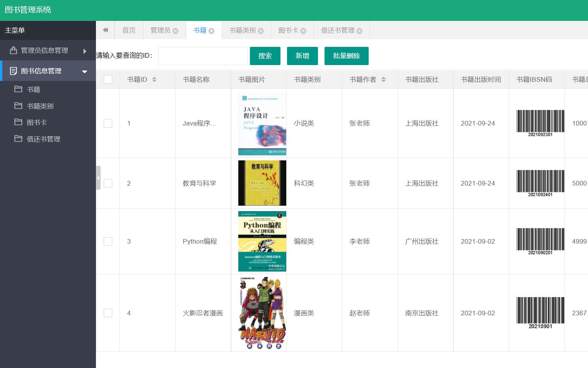Check the row checkbox for Java程序设计
The width and height of the screenshot is (588, 368).
(x=108, y=123)
